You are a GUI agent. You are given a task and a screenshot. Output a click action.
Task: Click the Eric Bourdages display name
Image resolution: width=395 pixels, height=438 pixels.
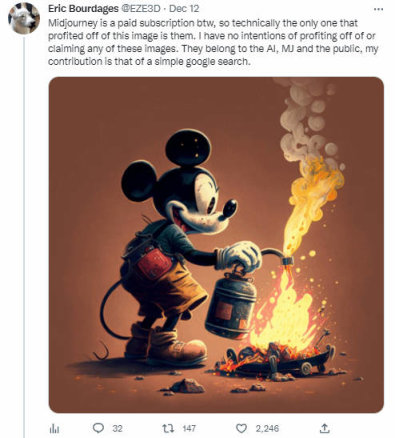pos(83,9)
